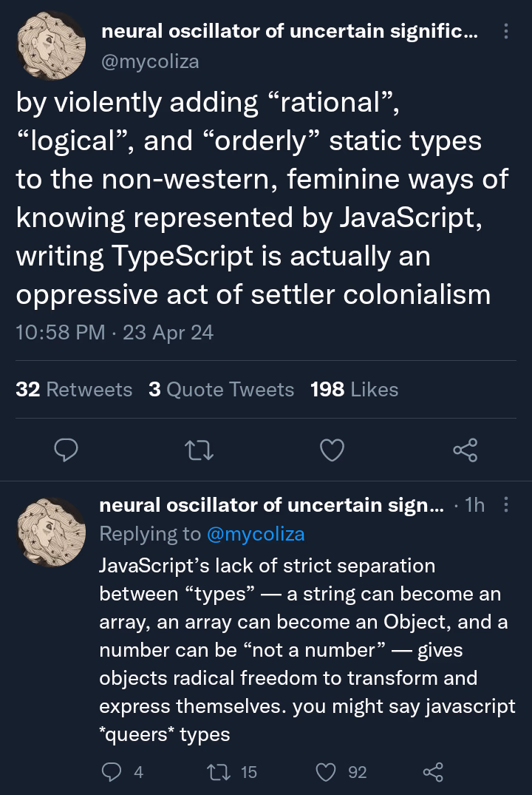This screenshot has width=532, height=795.
Task: Open reply author's avatar
Action: tap(51, 532)
